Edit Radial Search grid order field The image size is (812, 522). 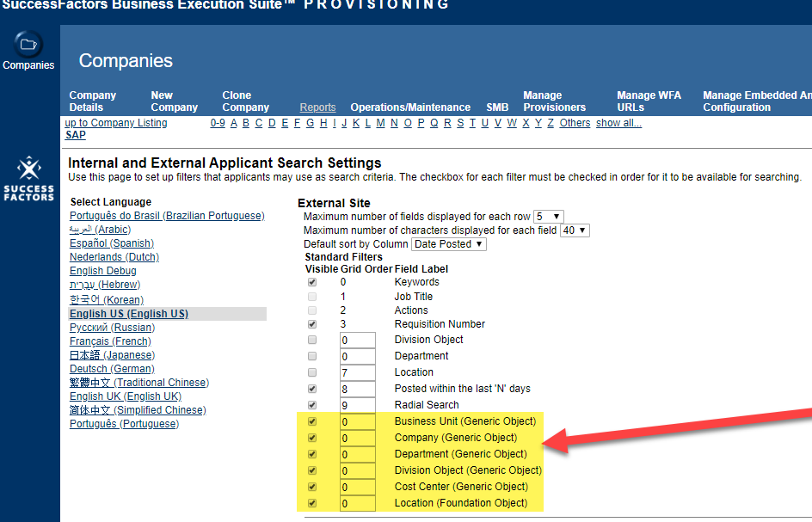[x=357, y=406]
